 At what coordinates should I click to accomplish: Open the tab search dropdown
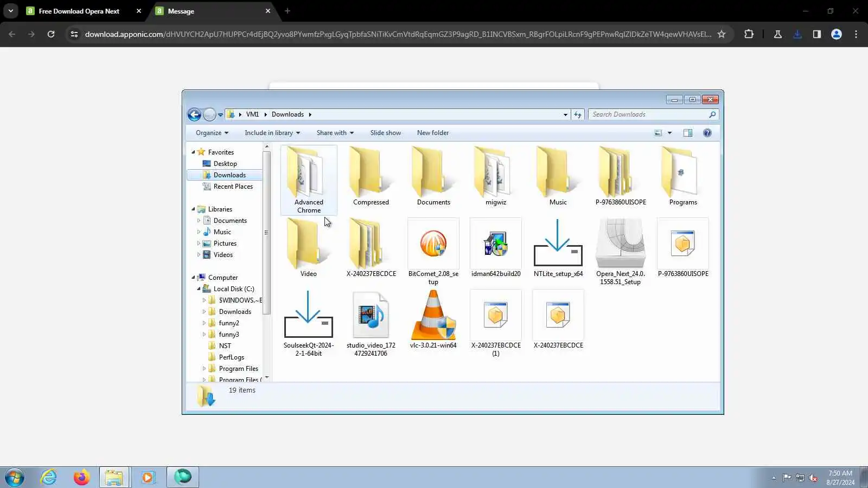coord(11,11)
